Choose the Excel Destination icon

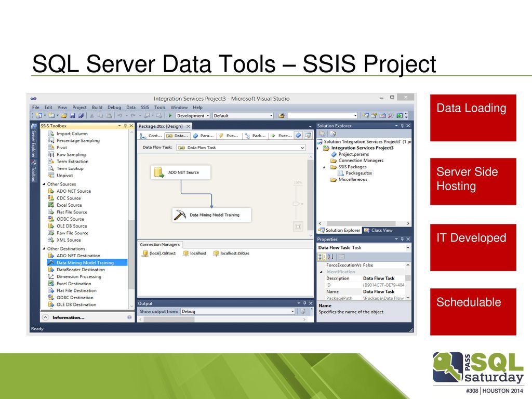coord(51,284)
